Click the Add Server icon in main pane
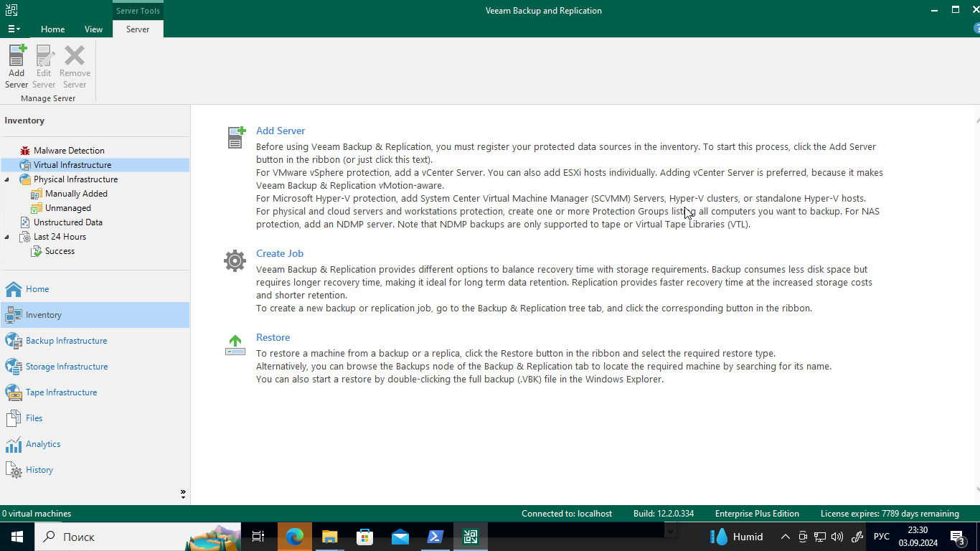The height and width of the screenshot is (551, 980). 236,137
